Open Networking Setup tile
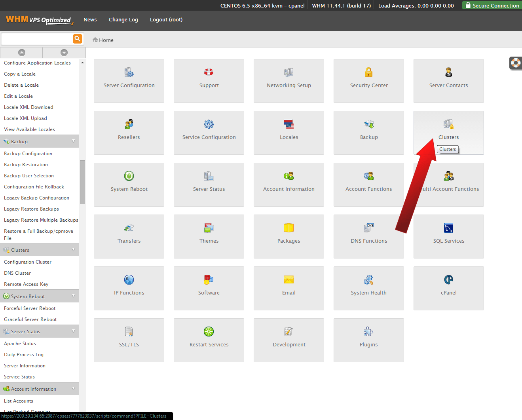Screen dimensions: 522x420 (x=289, y=81)
